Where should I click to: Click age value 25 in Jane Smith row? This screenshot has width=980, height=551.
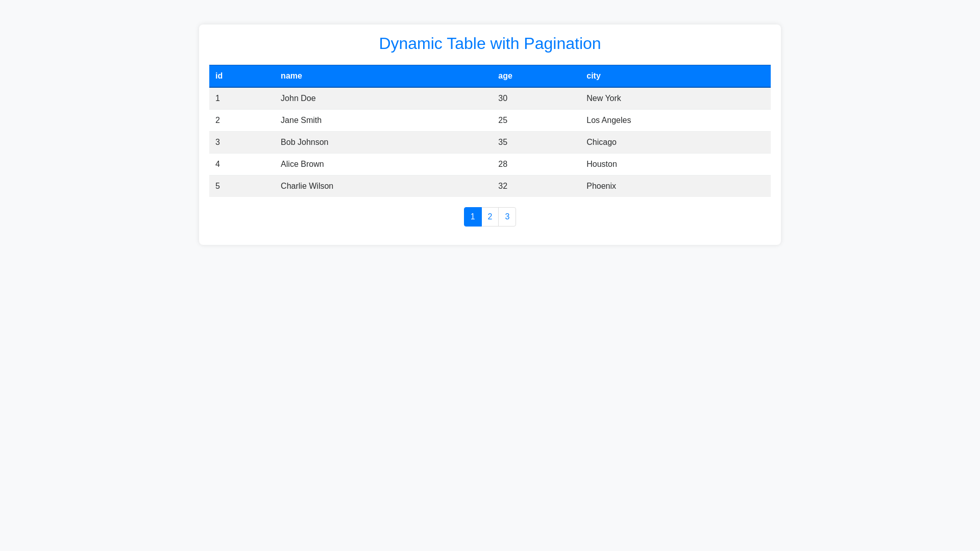536,120
